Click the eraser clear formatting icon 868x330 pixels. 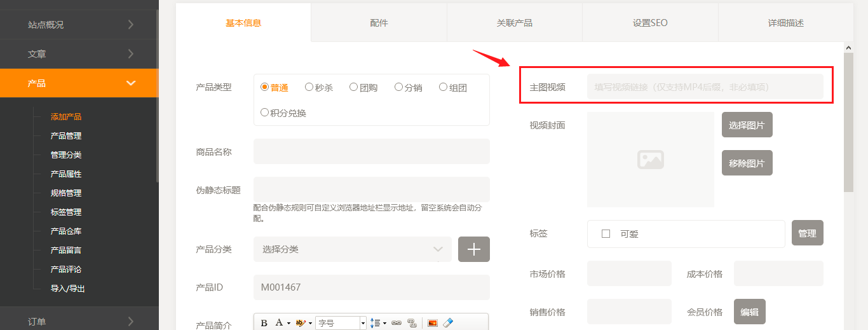click(448, 323)
